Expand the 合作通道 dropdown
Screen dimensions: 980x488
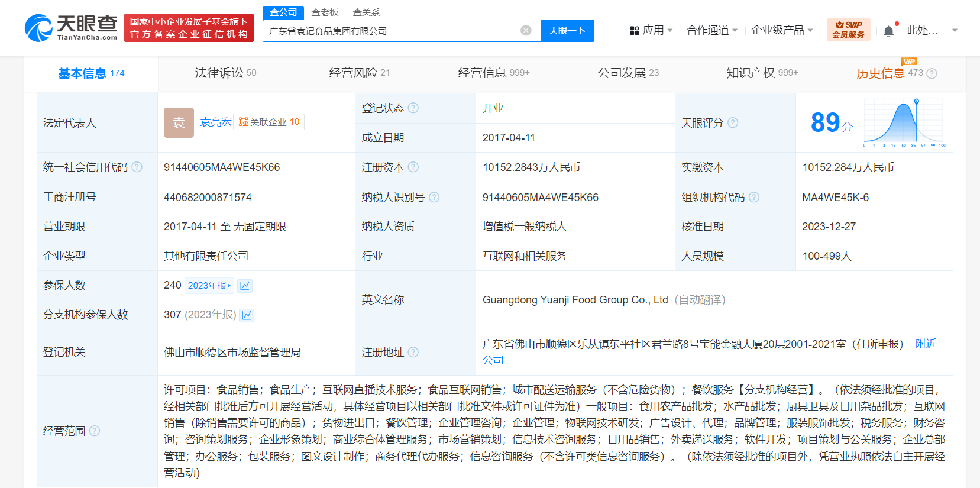coord(711,30)
